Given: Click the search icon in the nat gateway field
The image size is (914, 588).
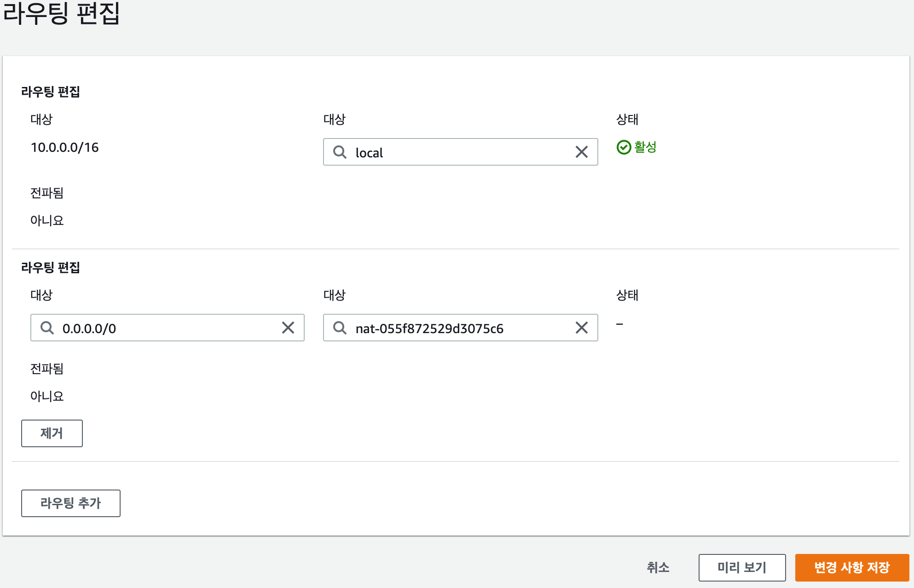Looking at the screenshot, I should pyautogui.click(x=340, y=328).
